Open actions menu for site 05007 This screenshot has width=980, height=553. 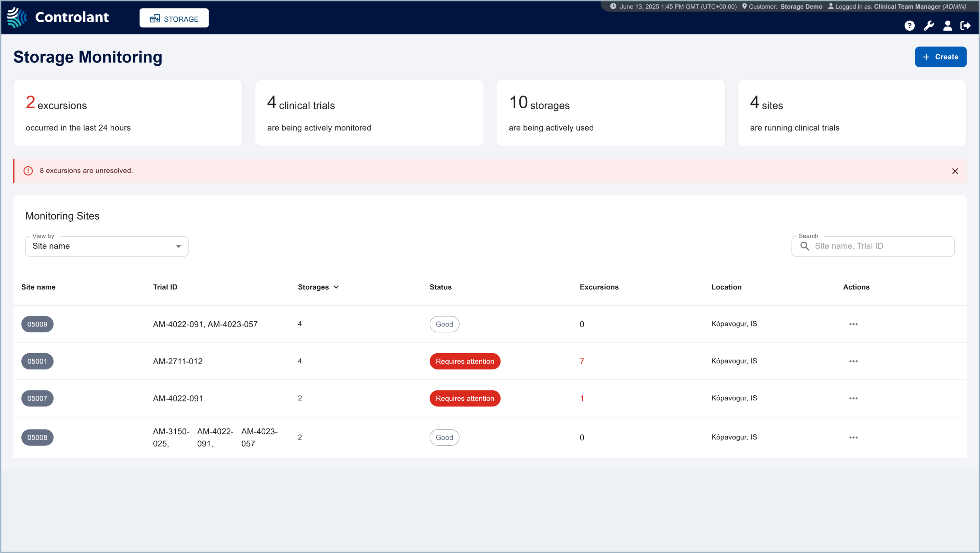click(x=853, y=398)
